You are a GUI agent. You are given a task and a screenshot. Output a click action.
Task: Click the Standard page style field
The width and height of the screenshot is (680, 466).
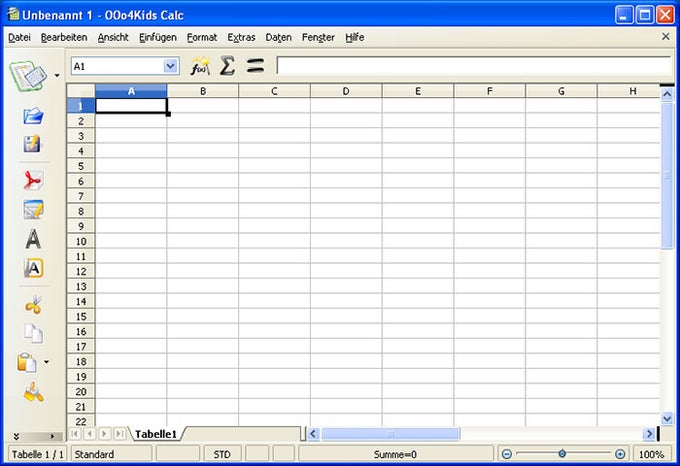tap(111, 454)
